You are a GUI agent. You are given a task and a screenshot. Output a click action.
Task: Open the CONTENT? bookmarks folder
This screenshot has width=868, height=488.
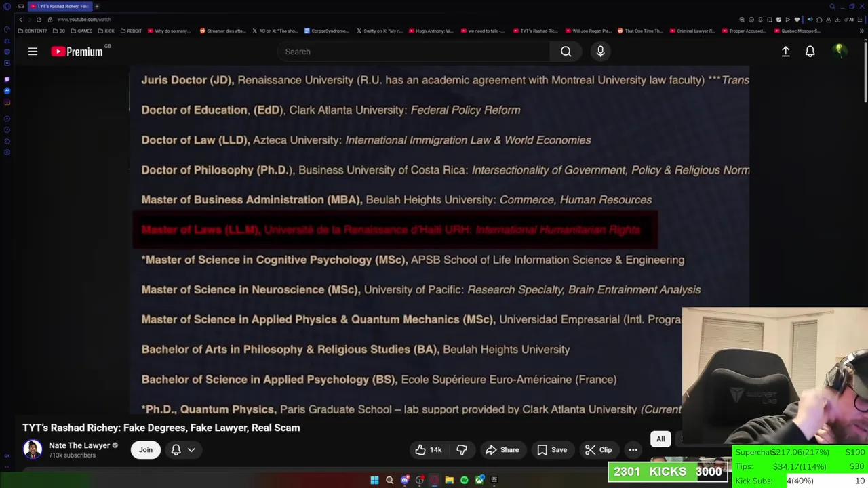[33, 30]
